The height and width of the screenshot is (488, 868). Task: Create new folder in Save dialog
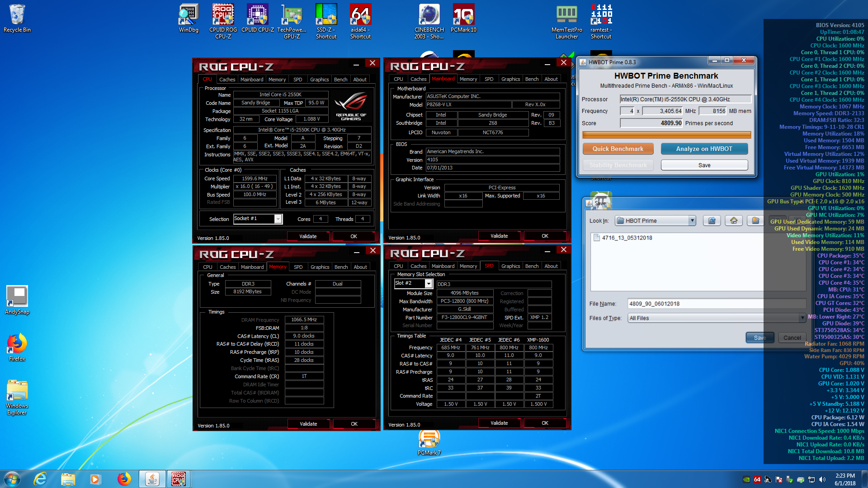[755, 221]
